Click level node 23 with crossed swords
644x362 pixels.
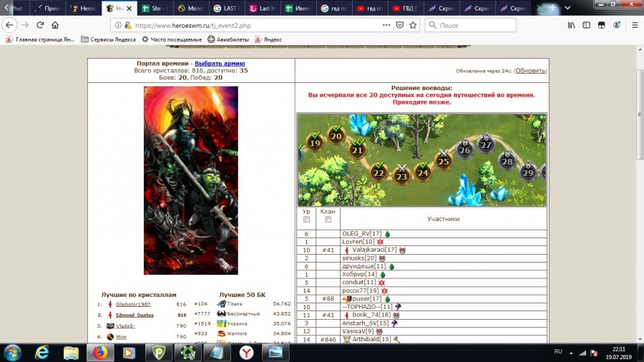(401, 175)
